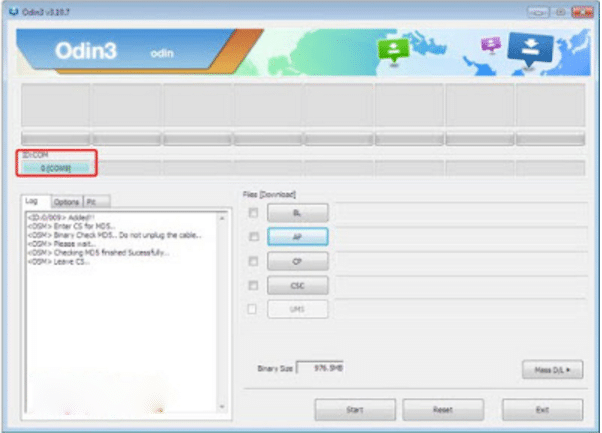Open the Mass D/L dropdown button
The width and height of the screenshot is (602, 433).
tap(552, 370)
